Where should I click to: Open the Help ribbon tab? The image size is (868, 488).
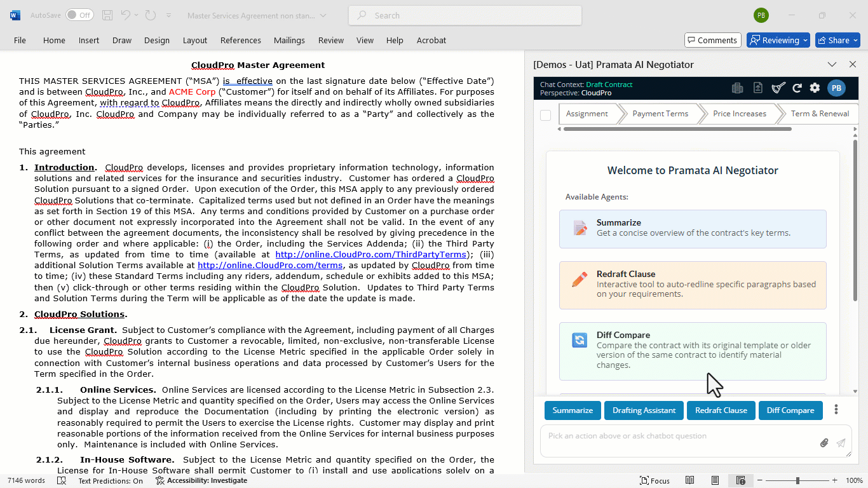[x=395, y=40]
